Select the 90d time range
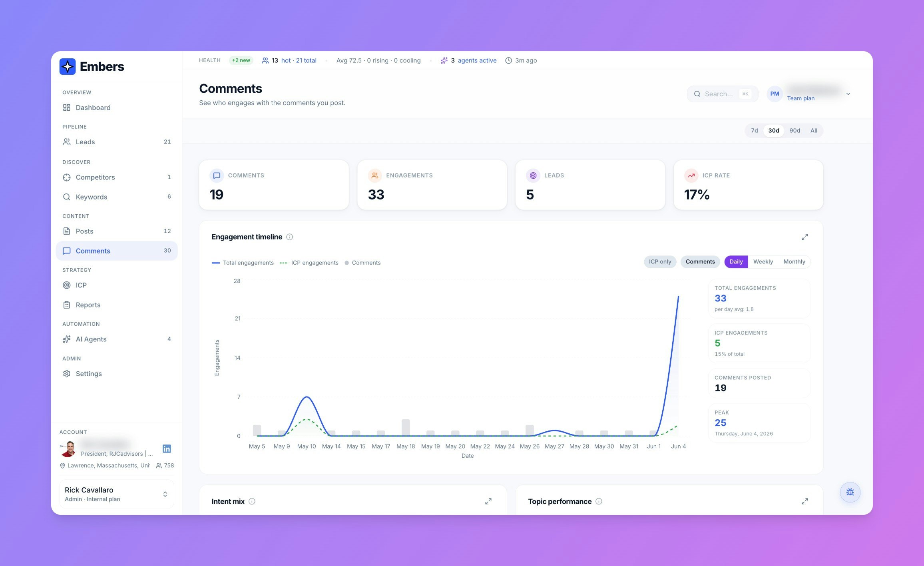This screenshot has height=566, width=924. [795, 131]
